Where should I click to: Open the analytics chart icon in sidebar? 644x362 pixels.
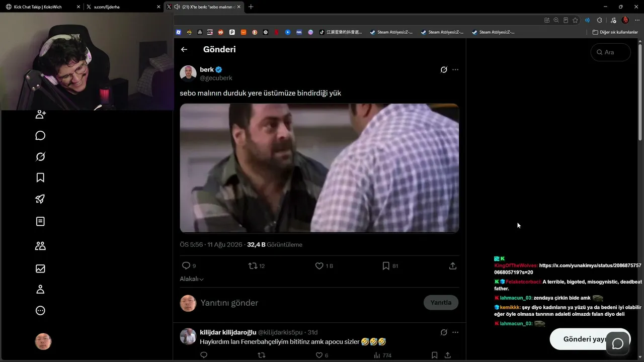click(41, 268)
